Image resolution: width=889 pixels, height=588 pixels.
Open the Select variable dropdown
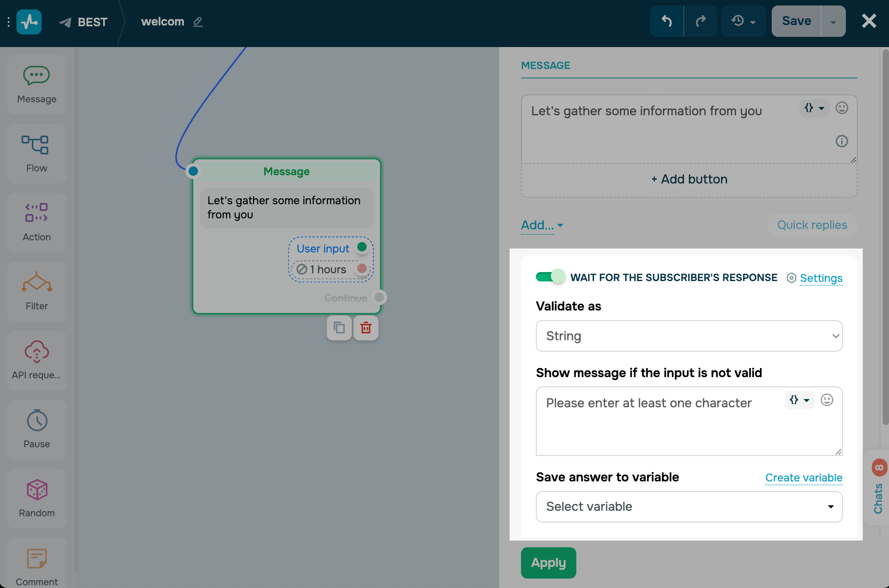click(689, 506)
